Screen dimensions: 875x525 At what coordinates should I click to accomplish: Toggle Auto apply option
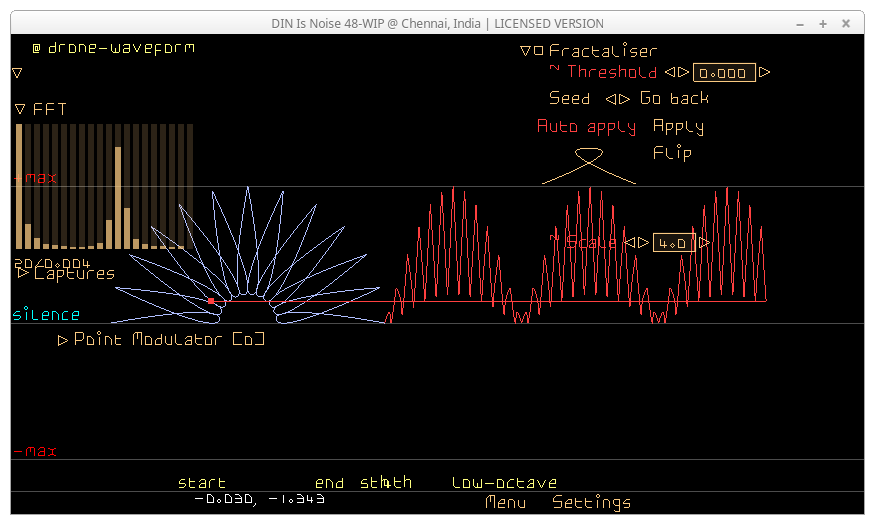point(586,127)
